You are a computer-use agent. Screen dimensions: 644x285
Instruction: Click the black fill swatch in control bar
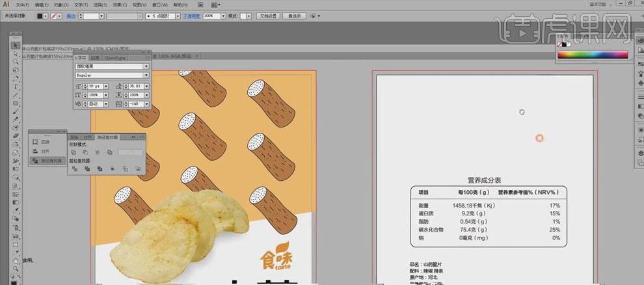pyautogui.click(x=40, y=16)
